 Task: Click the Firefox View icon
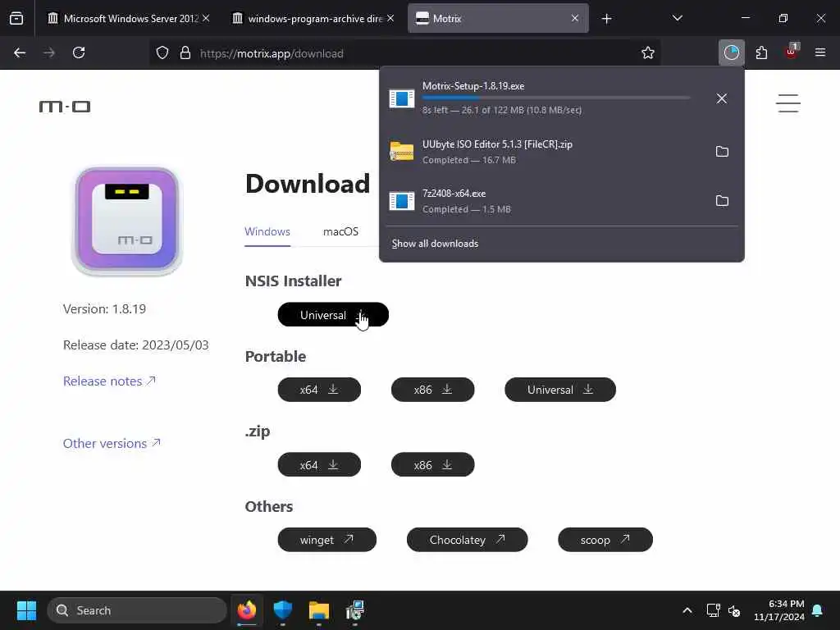click(x=16, y=18)
